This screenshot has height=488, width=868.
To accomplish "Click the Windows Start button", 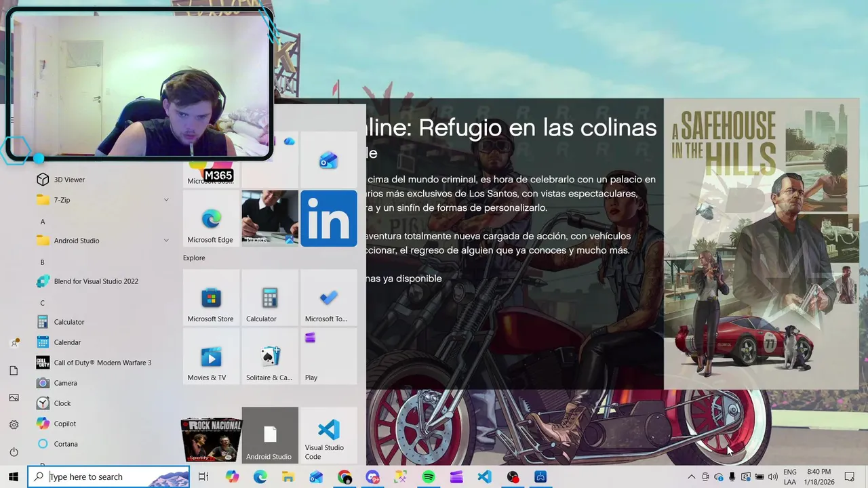I will 14,477.
